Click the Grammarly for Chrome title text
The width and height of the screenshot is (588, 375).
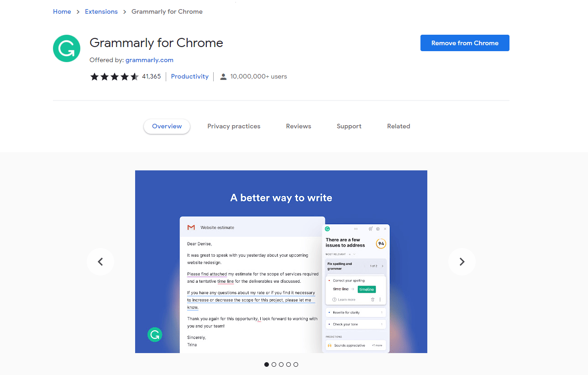156,43
